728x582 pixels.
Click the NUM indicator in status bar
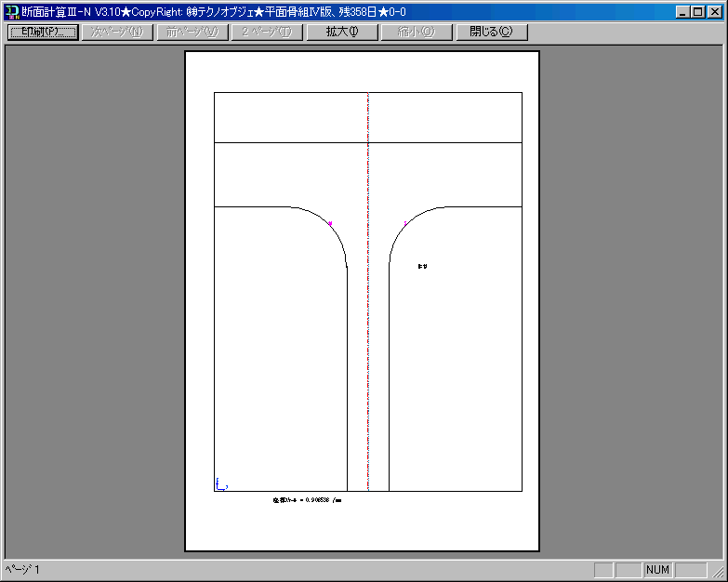tap(657, 569)
